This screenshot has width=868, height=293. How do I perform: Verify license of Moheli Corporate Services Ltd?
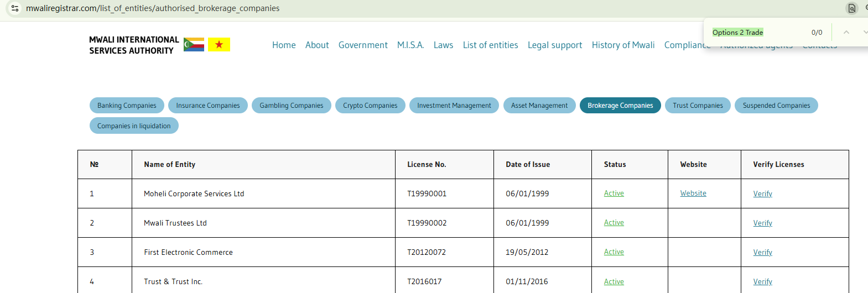click(x=762, y=194)
